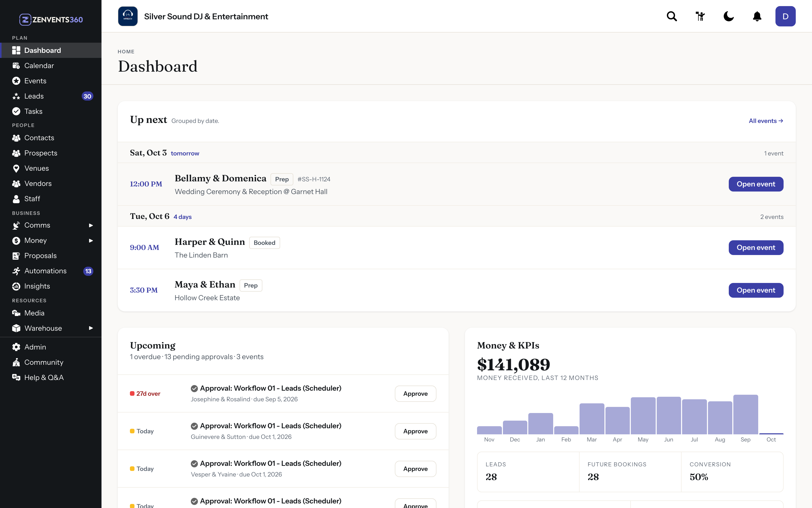Open event for Bellamy & Domenica
Viewport: 812px width, 508px height.
(756, 184)
